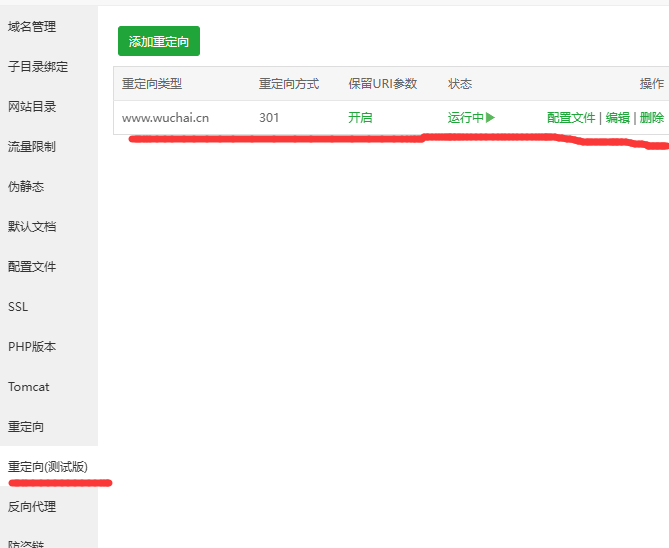
Task: Go to the 伪静态 tab
Action: coord(26,187)
